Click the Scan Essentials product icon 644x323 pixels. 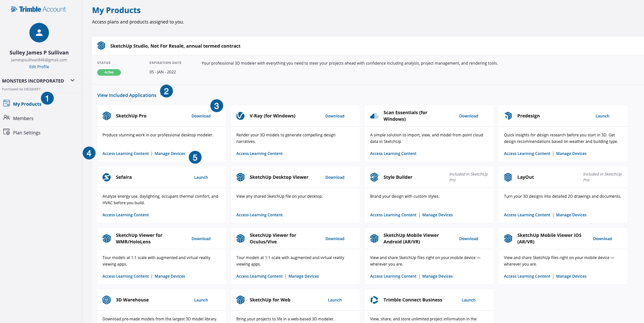click(x=374, y=116)
